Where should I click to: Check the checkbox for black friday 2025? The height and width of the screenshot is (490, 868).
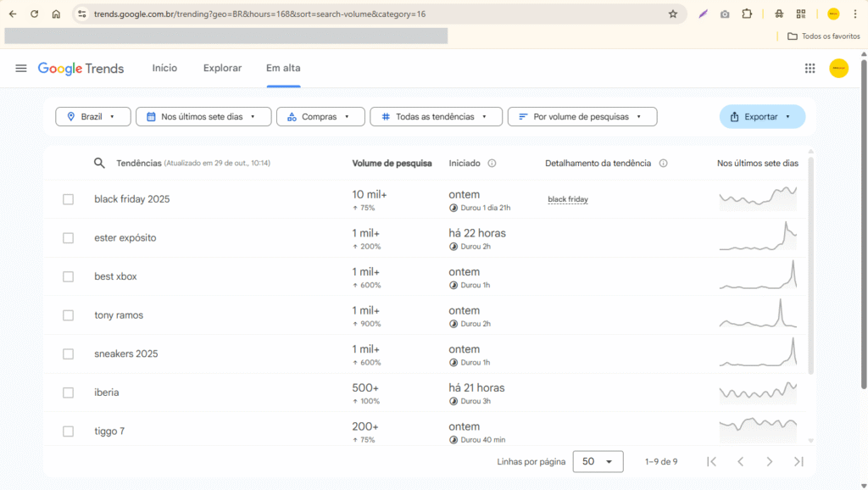tap(68, 199)
